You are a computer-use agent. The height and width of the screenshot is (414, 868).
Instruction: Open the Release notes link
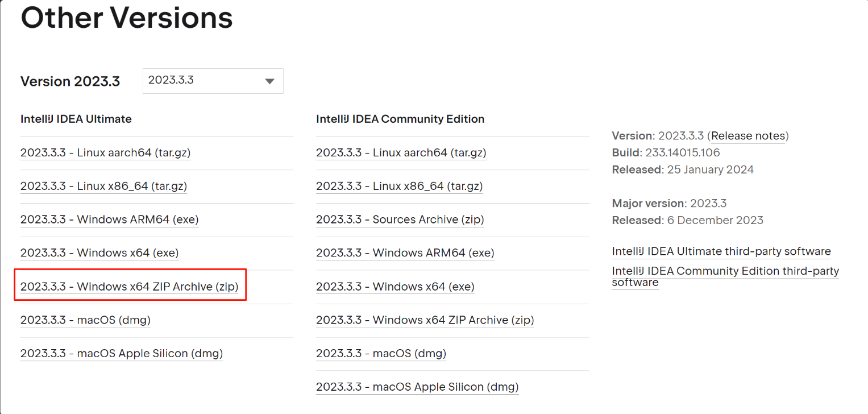click(748, 136)
